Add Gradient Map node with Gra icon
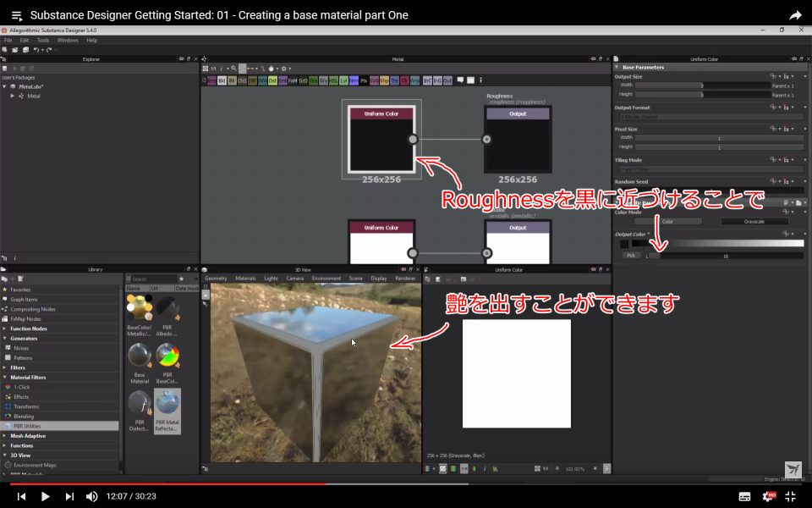The width and height of the screenshot is (812, 508). pos(313,80)
